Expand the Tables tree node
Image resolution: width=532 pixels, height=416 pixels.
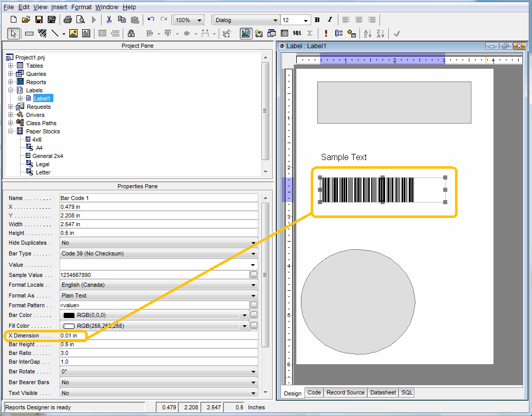tap(10, 66)
